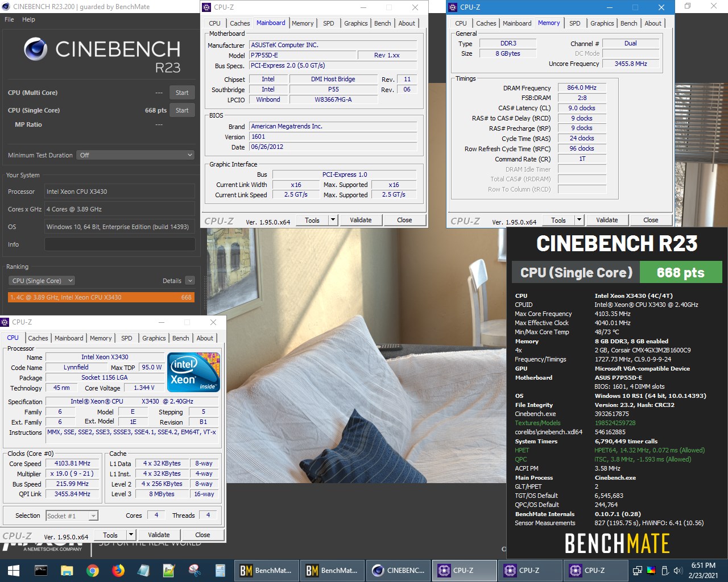The image size is (728, 582).
Task: Click the Uncore Frequency value '3455.8 MHz'
Action: pos(631,64)
